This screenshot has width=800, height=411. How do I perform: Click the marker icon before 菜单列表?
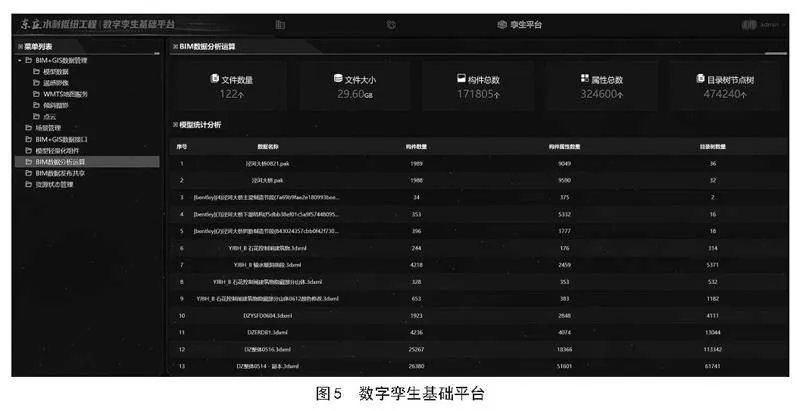point(20,46)
